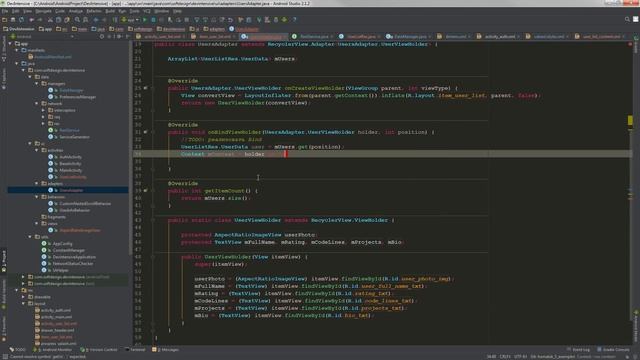Click the Cut (scissors) toolbar icon

click(x=50, y=20)
